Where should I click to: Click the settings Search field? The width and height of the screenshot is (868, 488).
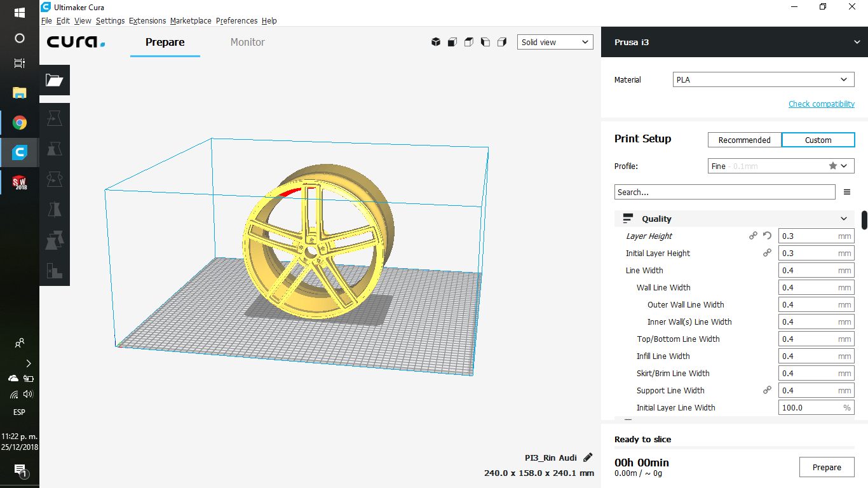point(725,192)
